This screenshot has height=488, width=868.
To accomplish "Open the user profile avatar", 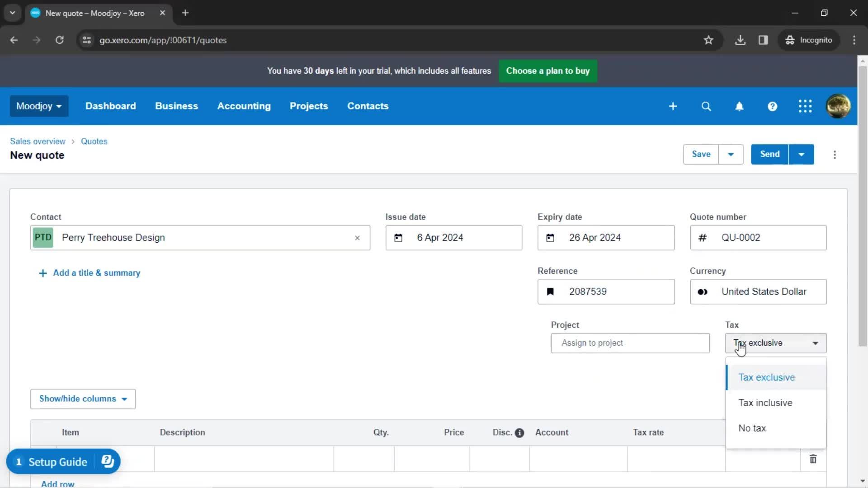I will coord(838,106).
